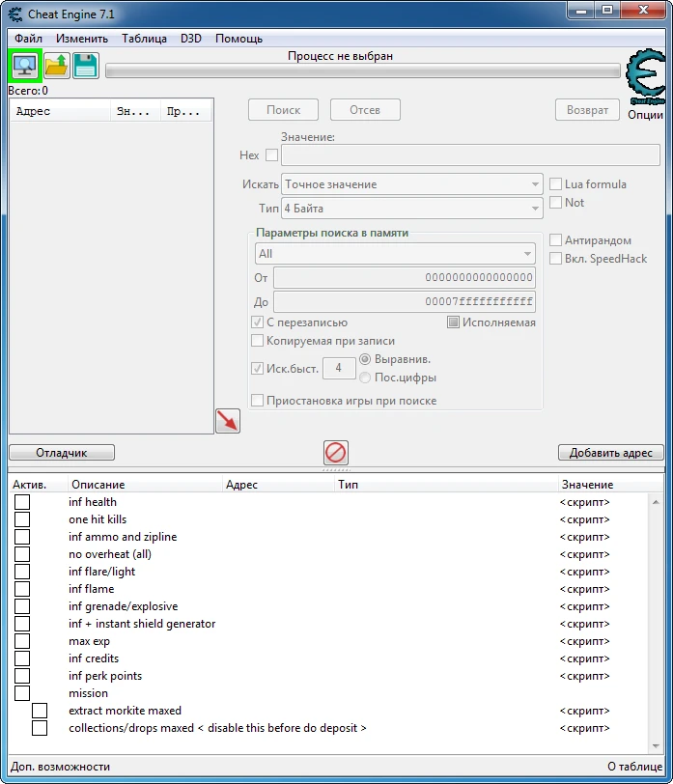Image resolution: width=673 pixels, height=784 pixels.
Task: Open the D3D menu
Action: coord(190,39)
